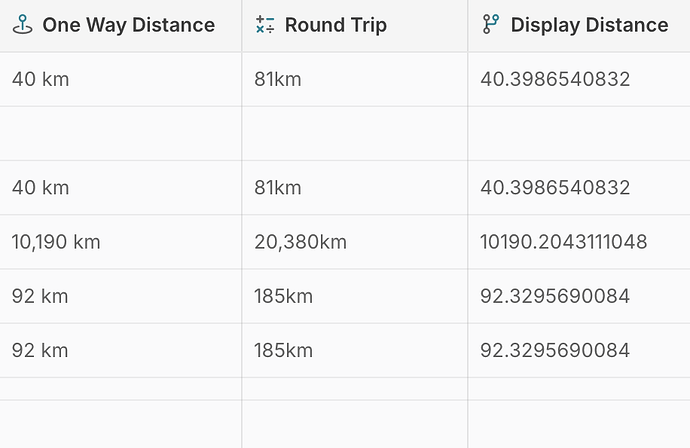Select the 20,380km round trip cell
This screenshot has height=448, width=690.
tap(355, 242)
